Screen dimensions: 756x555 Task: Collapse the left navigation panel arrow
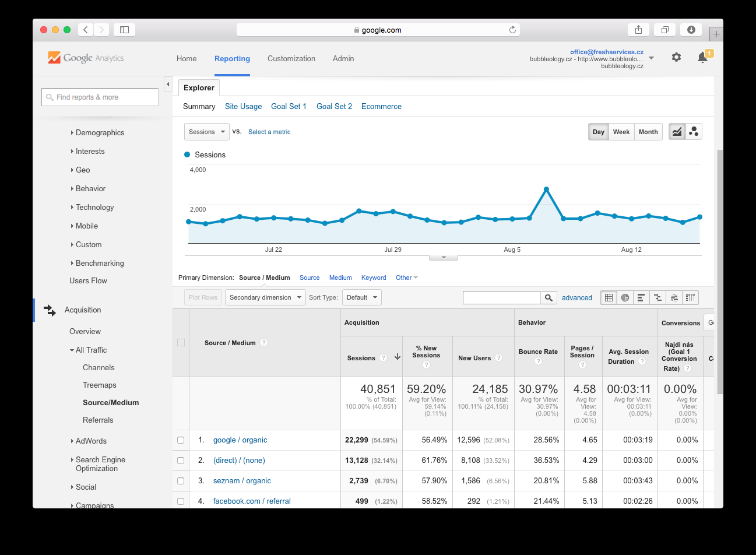click(168, 85)
